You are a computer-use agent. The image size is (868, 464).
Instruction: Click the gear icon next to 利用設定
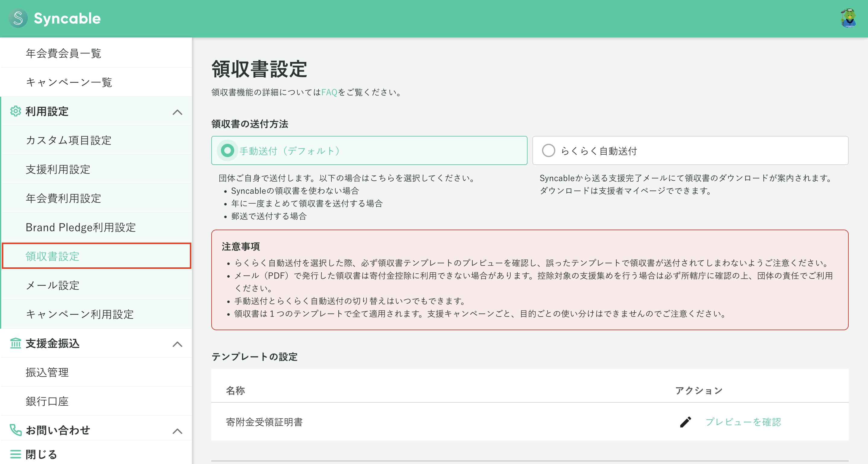(x=15, y=111)
